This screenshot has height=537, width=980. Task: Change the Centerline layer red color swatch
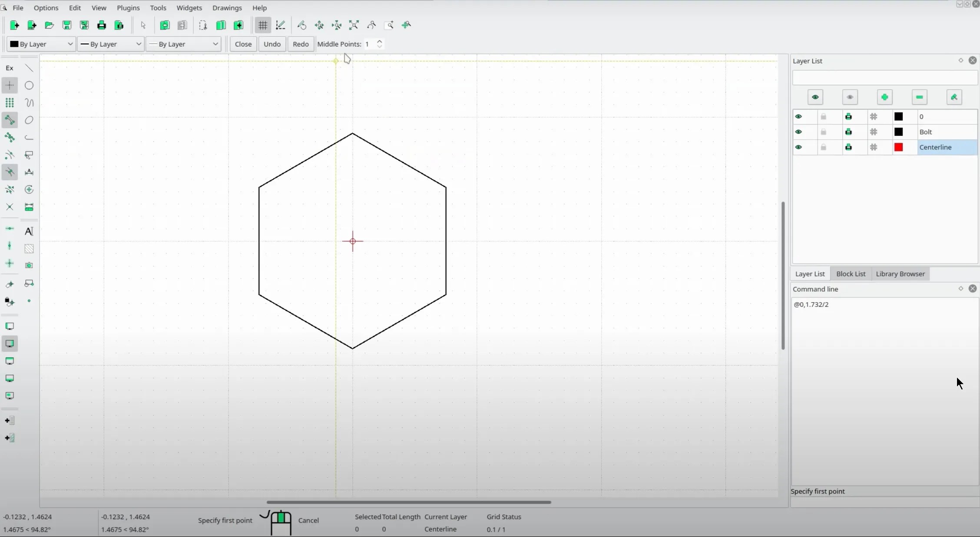click(898, 147)
